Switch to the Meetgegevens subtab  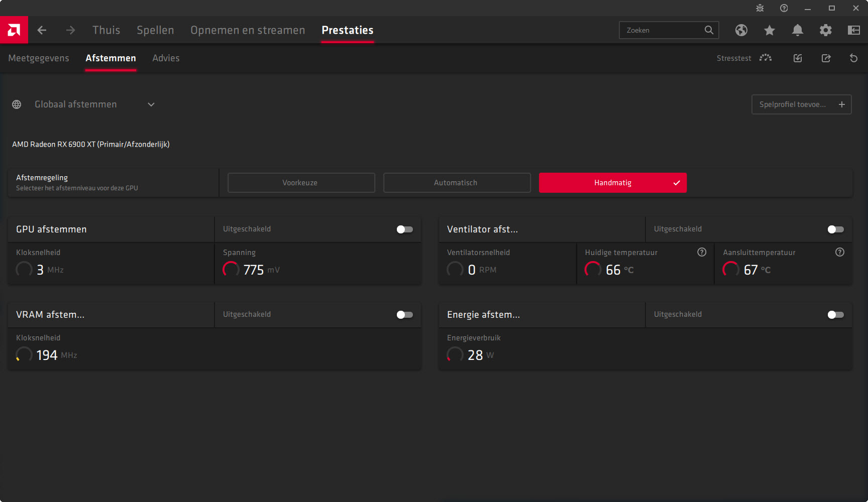tap(39, 58)
